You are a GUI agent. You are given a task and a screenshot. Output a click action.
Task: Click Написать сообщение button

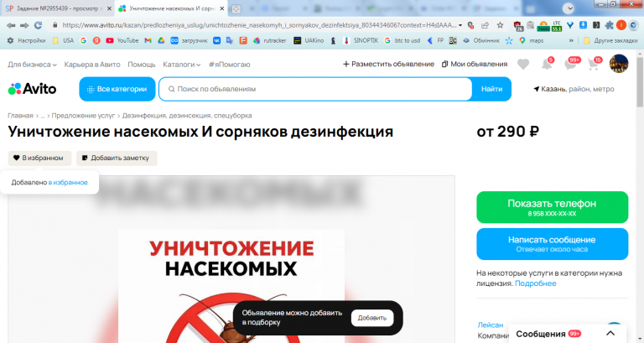[x=552, y=244]
